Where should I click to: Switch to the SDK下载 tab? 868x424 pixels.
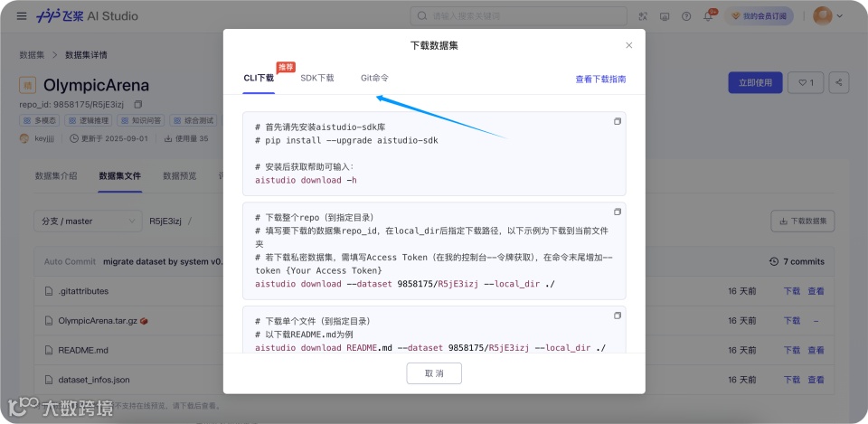pyautogui.click(x=317, y=78)
